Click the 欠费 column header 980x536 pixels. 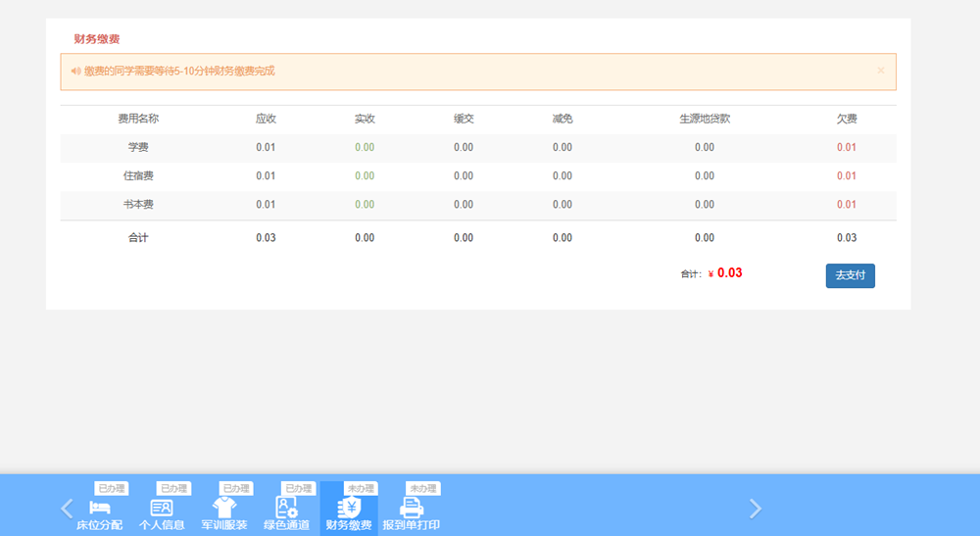tap(846, 119)
